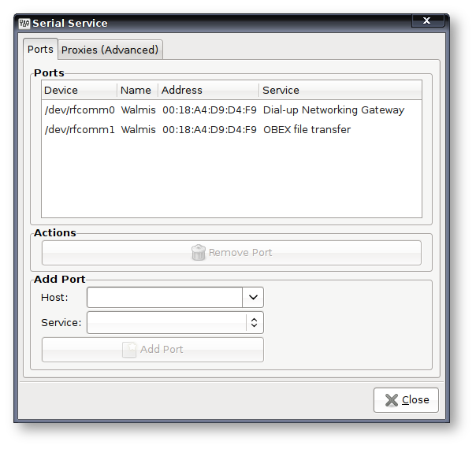476x449 pixels.
Task: Sort ports by Service column header
Action: point(340,90)
